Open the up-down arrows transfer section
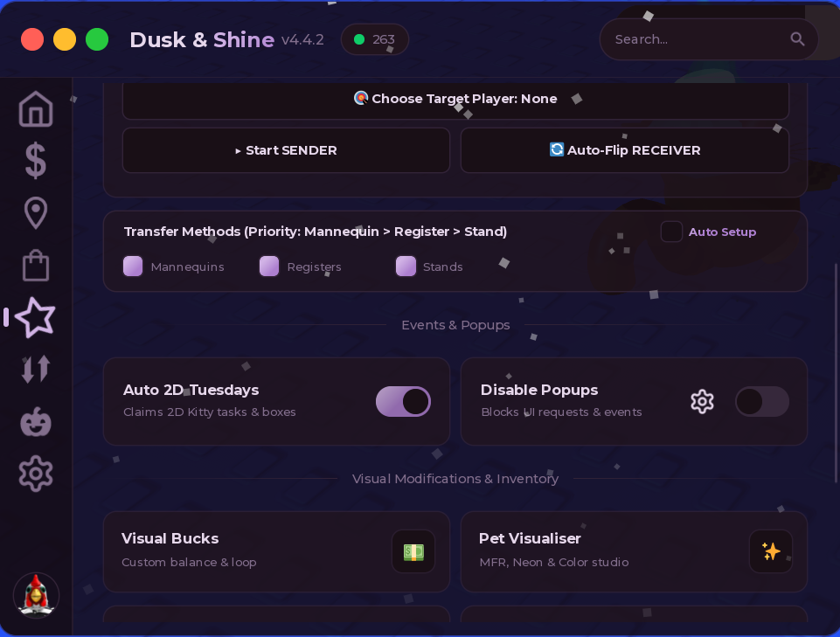Image resolution: width=840 pixels, height=637 pixels. (36, 369)
